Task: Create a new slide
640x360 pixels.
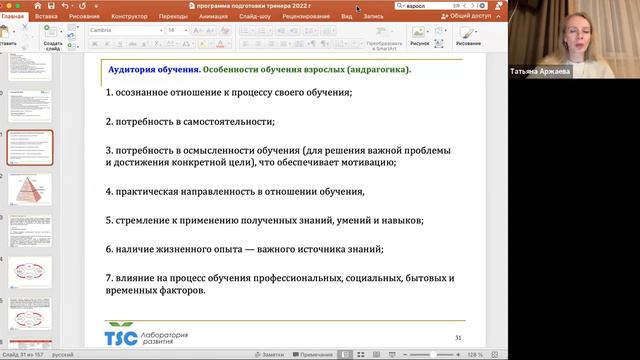Action: 52,38
